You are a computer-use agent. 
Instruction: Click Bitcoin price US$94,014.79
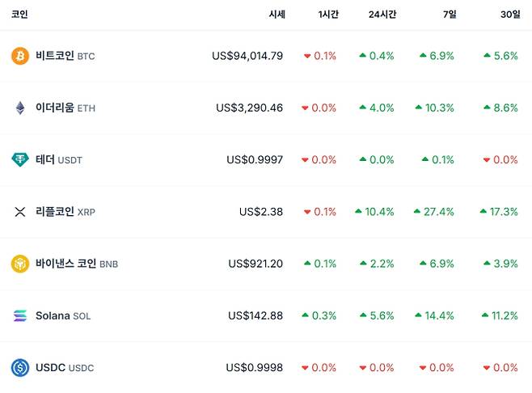pos(247,56)
